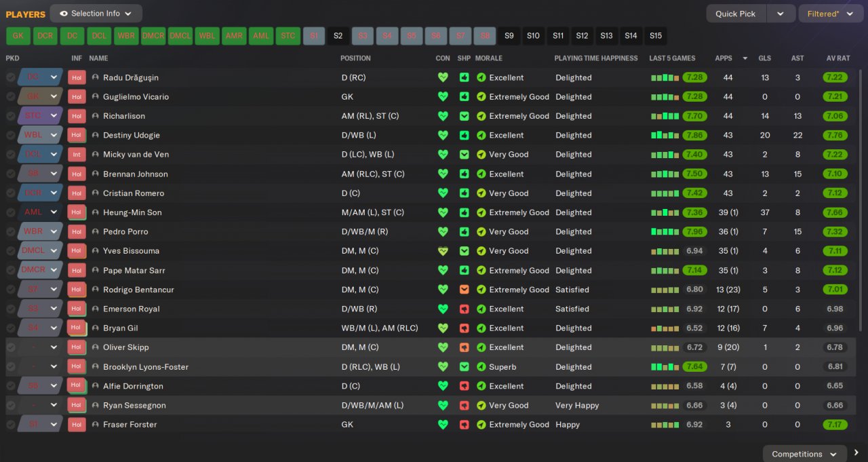The height and width of the screenshot is (462, 868).
Task: Click the Hol info badge for Heung-Min Son
Action: coord(77,212)
